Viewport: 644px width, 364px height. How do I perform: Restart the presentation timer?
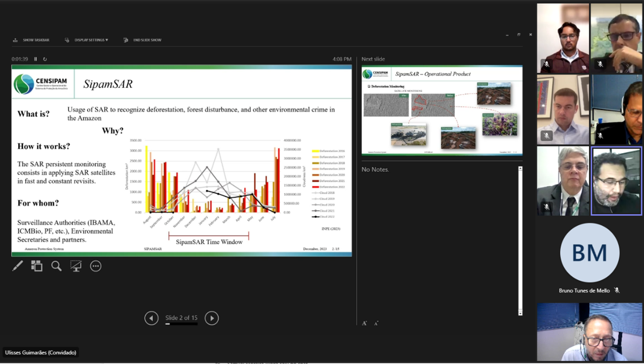click(x=45, y=59)
